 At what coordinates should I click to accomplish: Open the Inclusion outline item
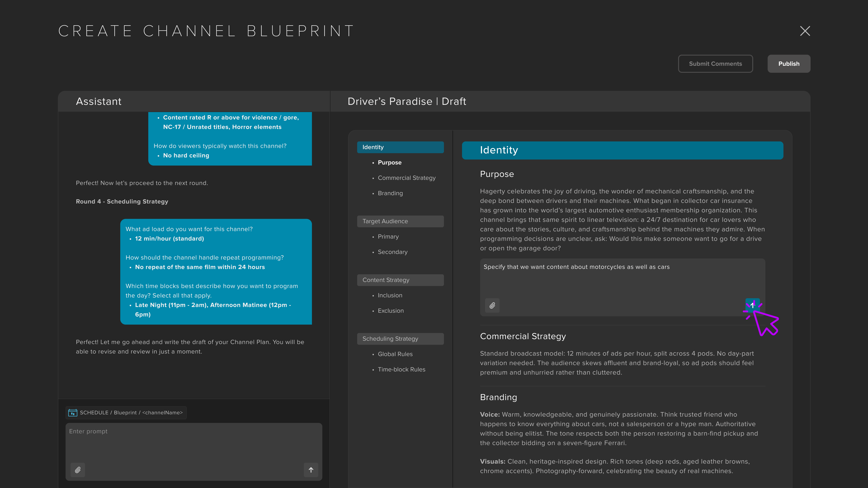[390, 295]
